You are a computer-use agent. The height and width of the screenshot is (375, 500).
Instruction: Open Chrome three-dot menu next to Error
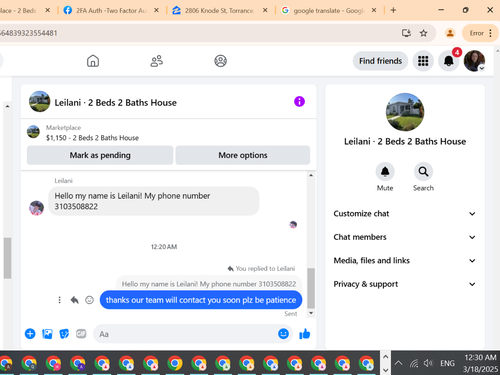tap(490, 33)
